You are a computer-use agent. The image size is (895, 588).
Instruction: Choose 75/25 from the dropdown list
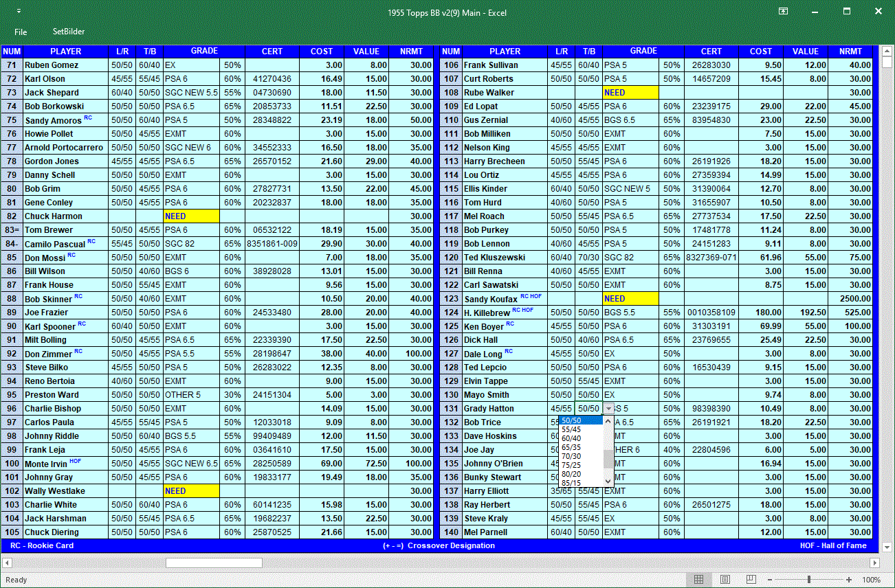(x=581, y=465)
